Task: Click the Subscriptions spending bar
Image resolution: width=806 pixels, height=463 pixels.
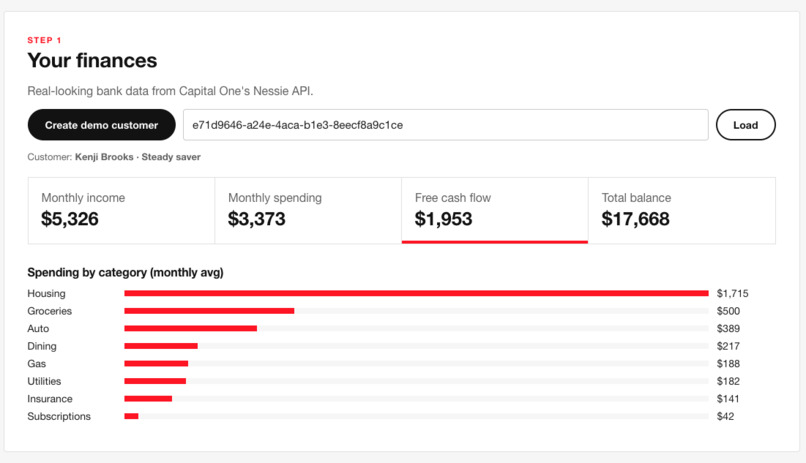Action: 131,416
